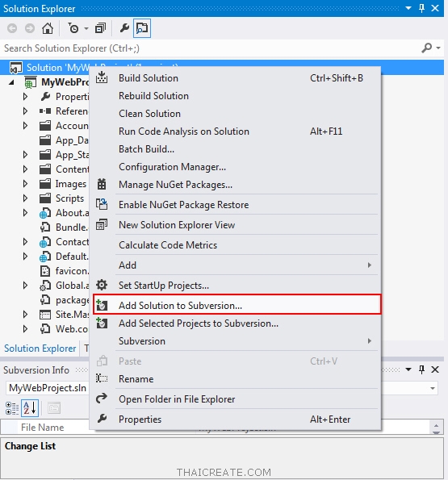
Task: Click the Pending Changes Filter clock icon
Action: pyautogui.click(x=73, y=28)
